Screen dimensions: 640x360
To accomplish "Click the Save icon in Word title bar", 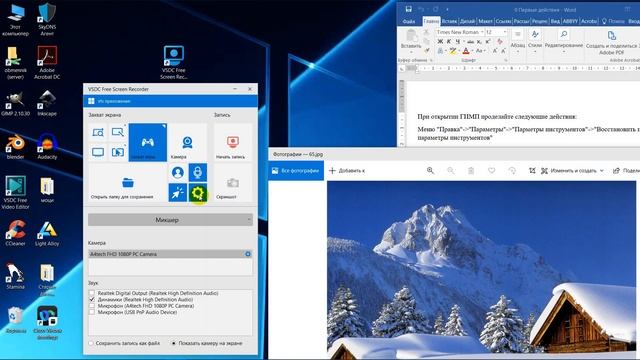I will 409,9.
